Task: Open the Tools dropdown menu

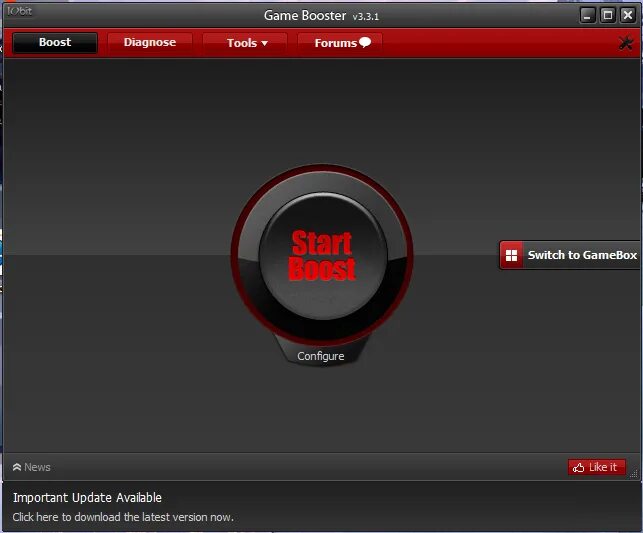Action: pyautogui.click(x=247, y=43)
